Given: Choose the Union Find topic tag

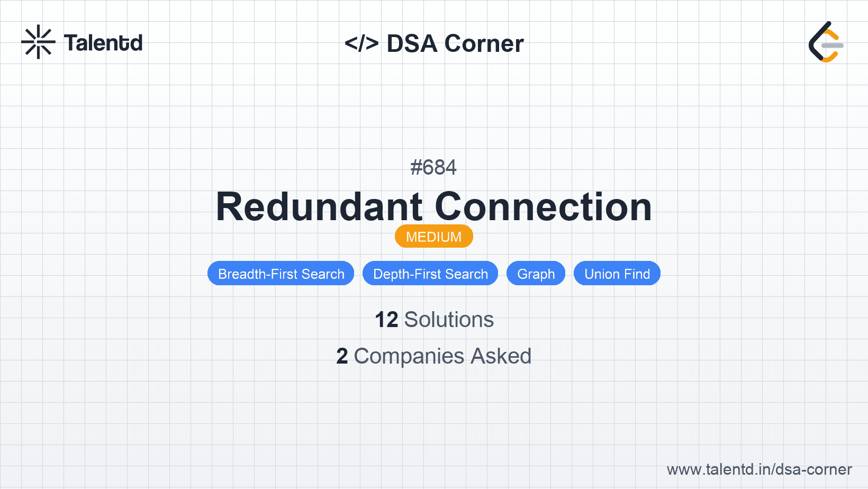Looking at the screenshot, I should 617,274.
